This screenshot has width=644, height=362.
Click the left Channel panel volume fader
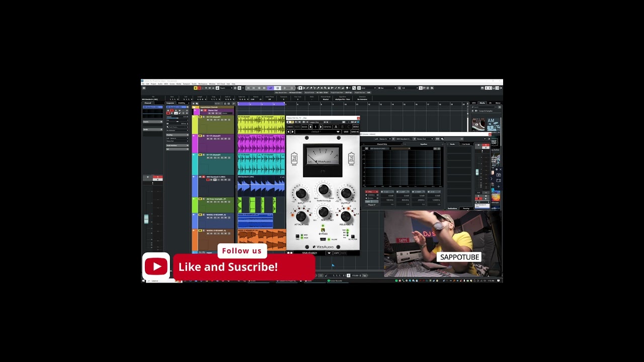tap(146, 219)
